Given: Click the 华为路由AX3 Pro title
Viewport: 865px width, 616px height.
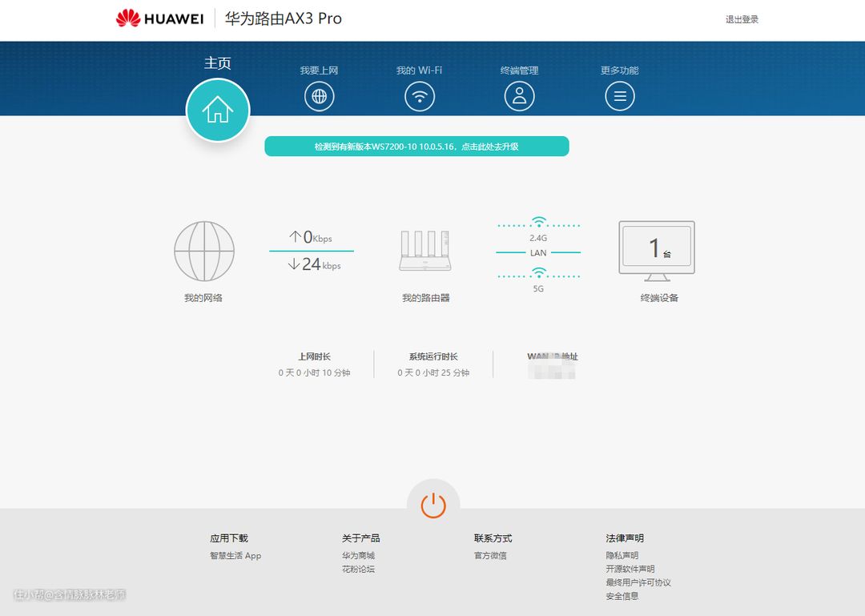Looking at the screenshot, I should (284, 18).
